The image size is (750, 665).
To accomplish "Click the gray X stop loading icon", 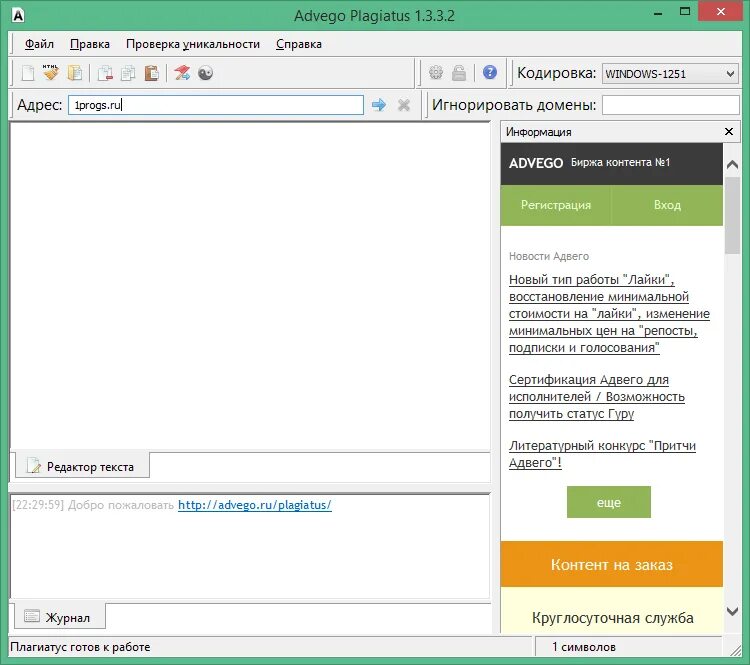I will pyautogui.click(x=404, y=105).
